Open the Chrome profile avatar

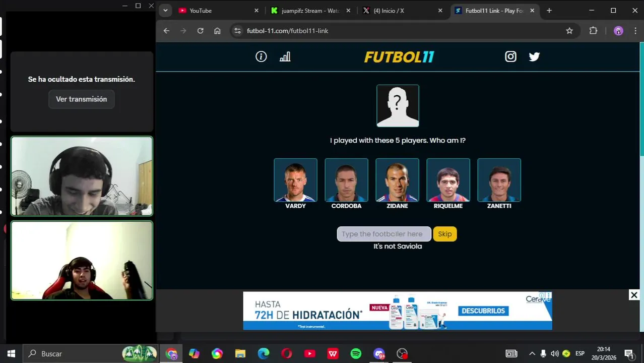pos(618,31)
